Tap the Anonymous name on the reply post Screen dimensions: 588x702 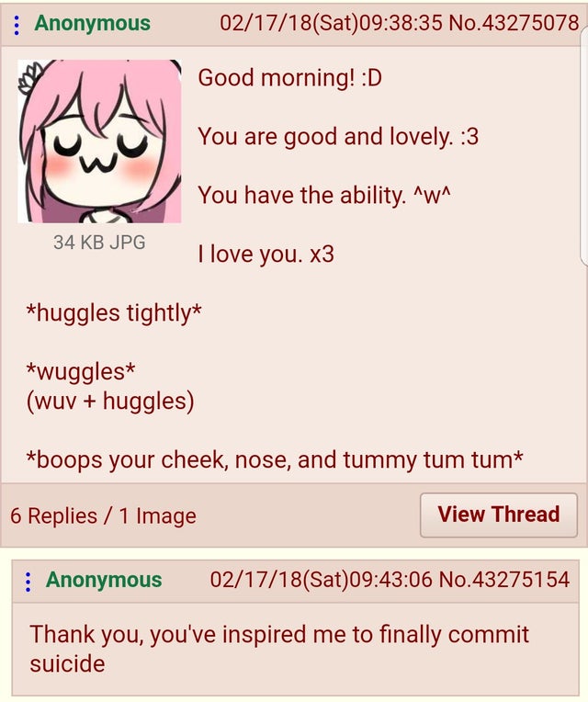click(x=104, y=579)
